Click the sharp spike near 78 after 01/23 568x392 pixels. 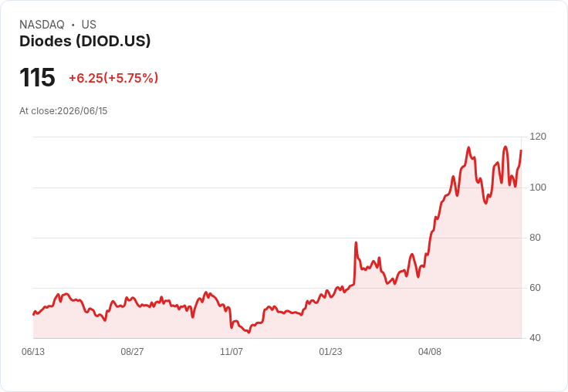tap(356, 242)
